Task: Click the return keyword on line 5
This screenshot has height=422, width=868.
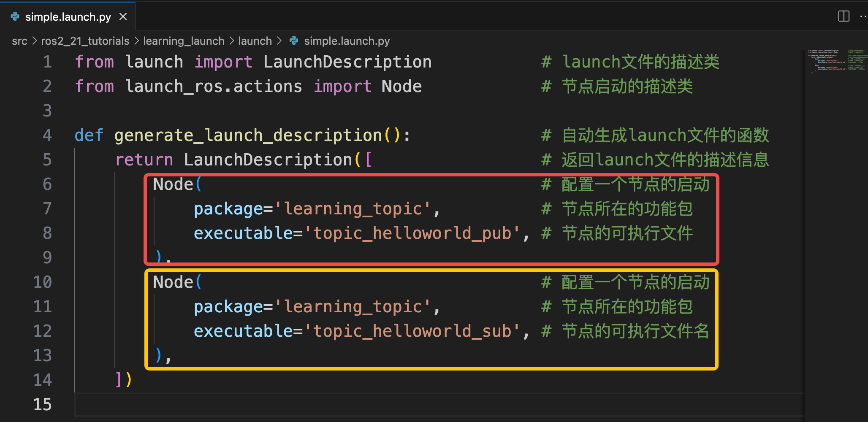Action: coord(144,160)
